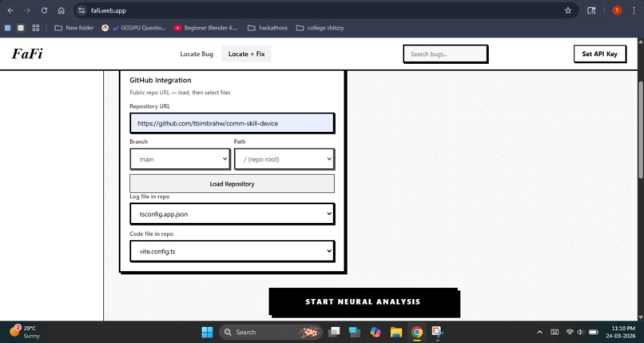Click GitHub Integration heading text

pyautogui.click(x=160, y=80)
